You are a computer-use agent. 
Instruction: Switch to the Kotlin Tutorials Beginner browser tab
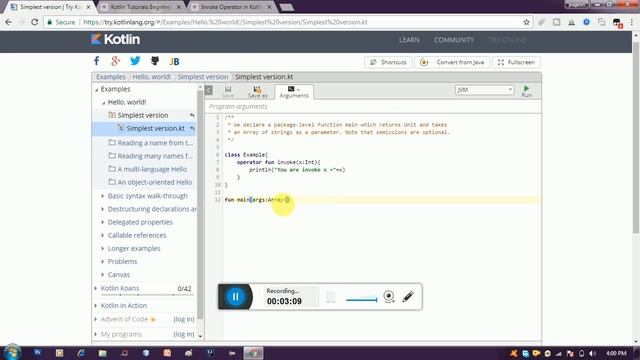tap(140, 7)
